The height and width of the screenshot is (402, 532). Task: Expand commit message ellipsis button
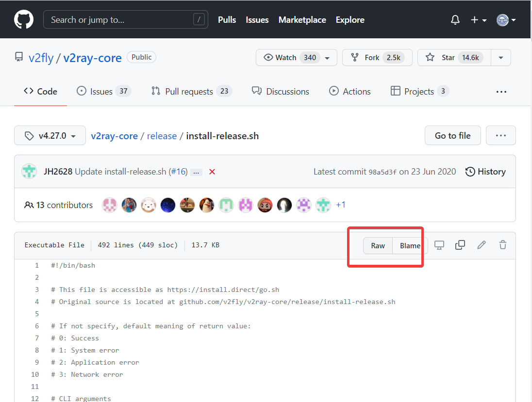(x=196, y=172)
